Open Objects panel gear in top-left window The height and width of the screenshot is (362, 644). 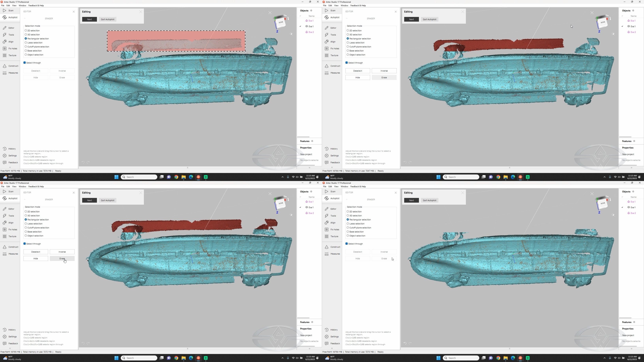[x=311, y=10]
